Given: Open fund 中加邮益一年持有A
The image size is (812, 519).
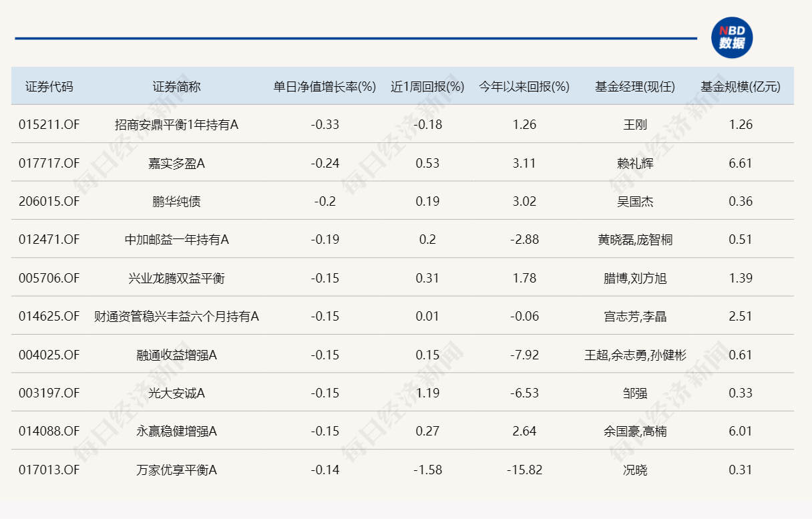Looking at the screenshot, I should click(x=176, y=239).
